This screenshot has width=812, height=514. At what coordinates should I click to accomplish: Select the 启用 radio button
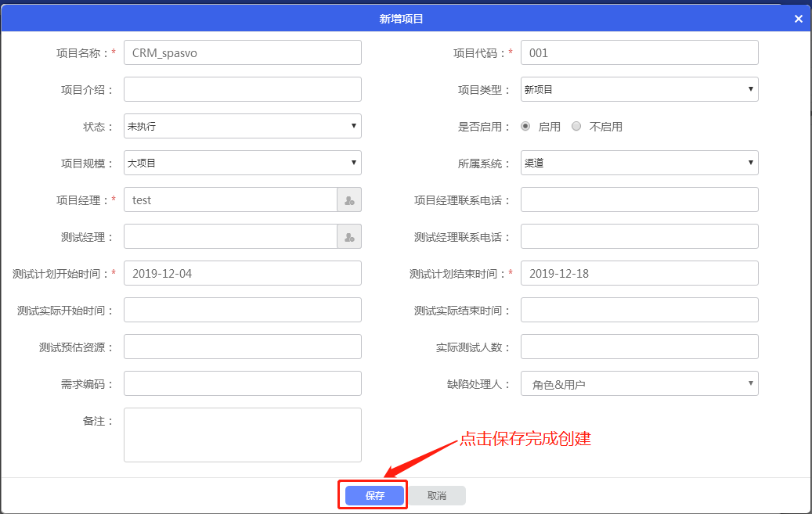click(x=525, y=126)
